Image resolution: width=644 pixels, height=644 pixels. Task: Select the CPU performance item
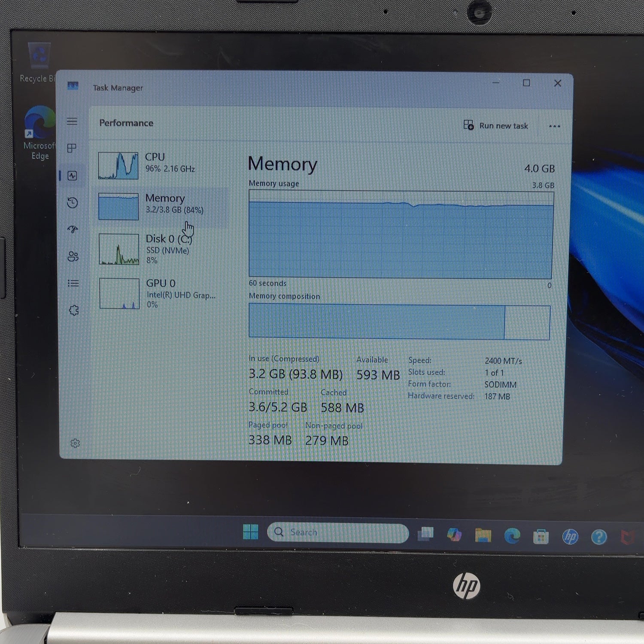click(x=160, y=165)
